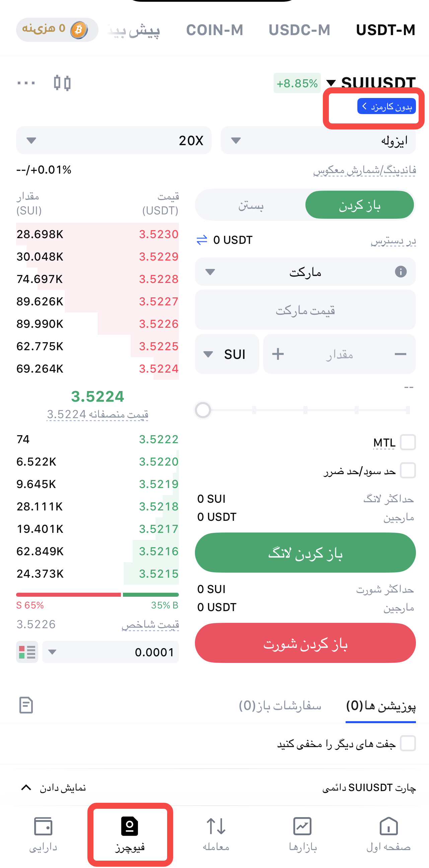Open the candlestick chart icon
The image size is (429, 868).
62,83
